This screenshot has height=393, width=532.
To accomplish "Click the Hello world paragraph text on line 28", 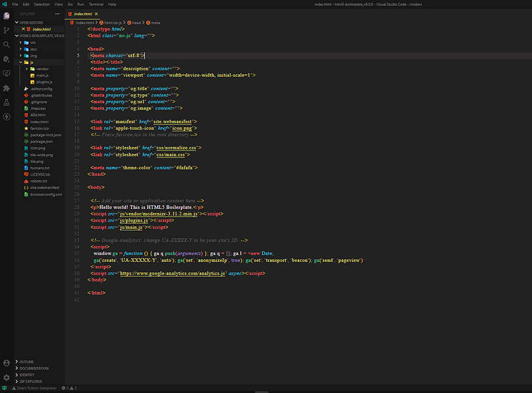I will coord(146,207).
